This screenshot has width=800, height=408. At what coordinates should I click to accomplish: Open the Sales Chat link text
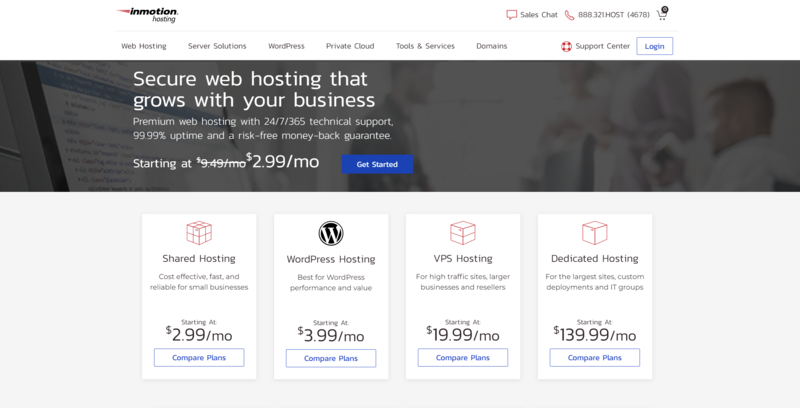[539, 15]
